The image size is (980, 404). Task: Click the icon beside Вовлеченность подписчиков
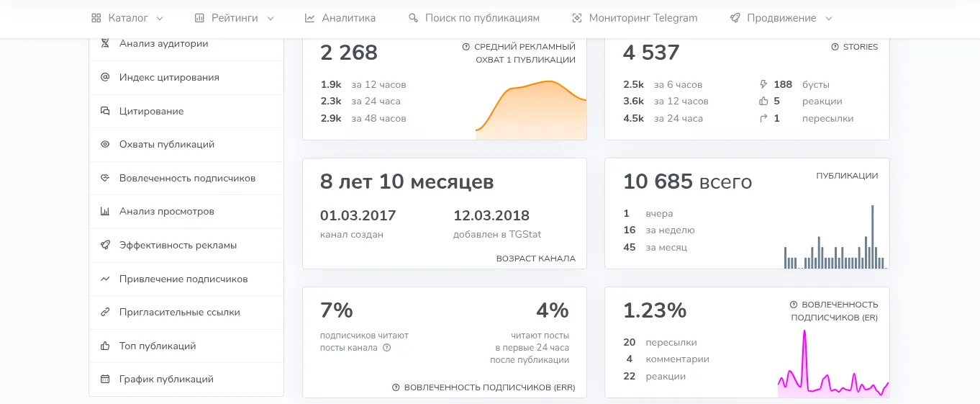[105, 178]
